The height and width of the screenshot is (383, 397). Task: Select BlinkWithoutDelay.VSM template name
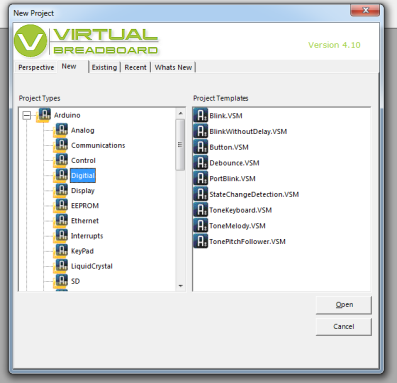[248, 131]
